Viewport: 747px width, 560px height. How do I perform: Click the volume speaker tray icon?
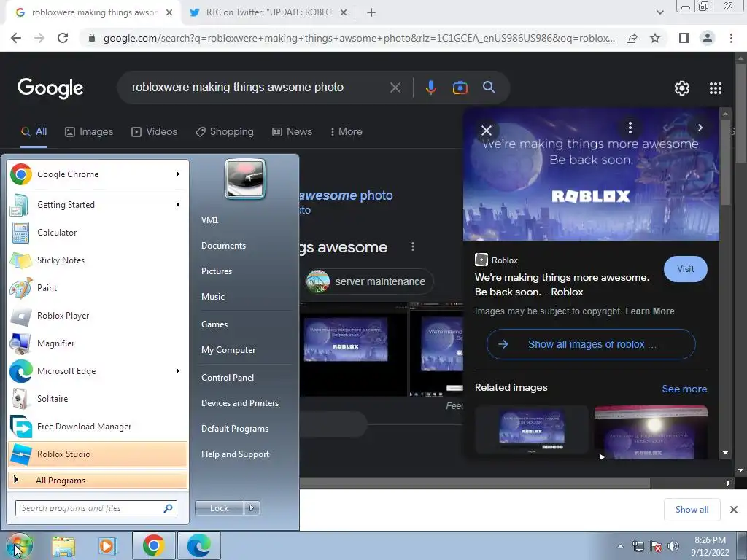coord(673,546)
